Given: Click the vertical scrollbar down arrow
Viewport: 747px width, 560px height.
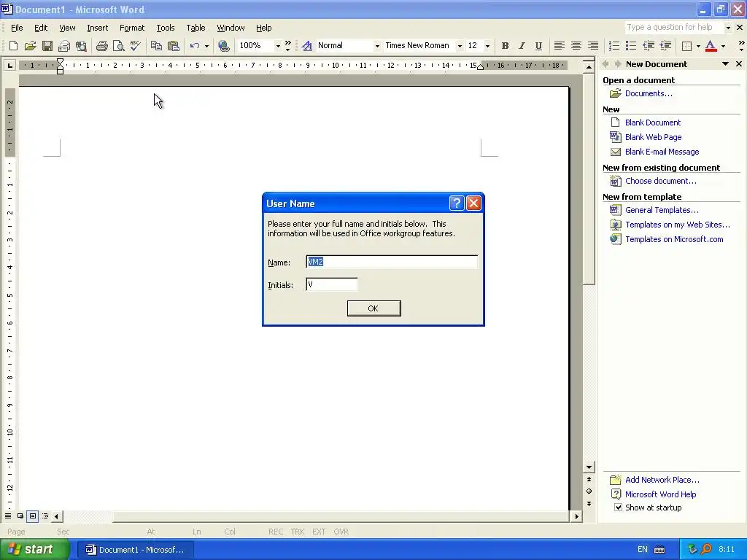Looking at the screenshot, I should tap(589, 467).
